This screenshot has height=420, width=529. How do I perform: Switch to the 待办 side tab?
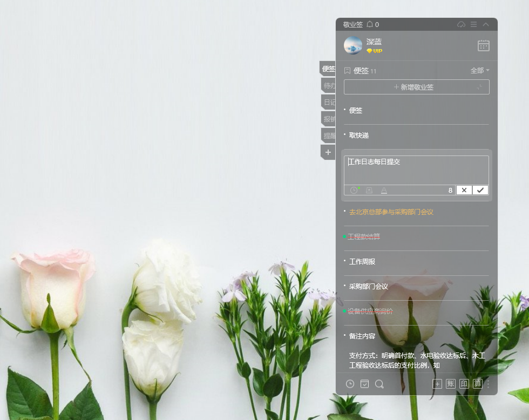point(328,85)
